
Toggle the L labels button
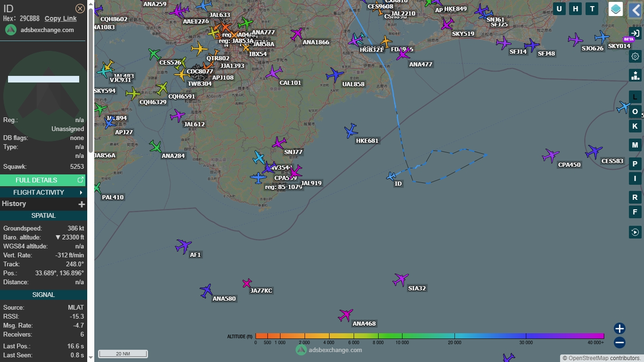635,97
